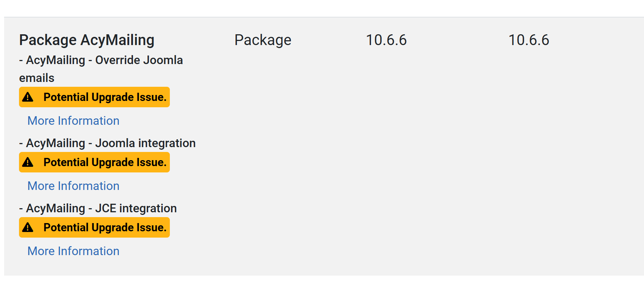Screen dimensions: 644x289
Task: Click warning triangle icon under JCE integration
Action: [28, 228]
